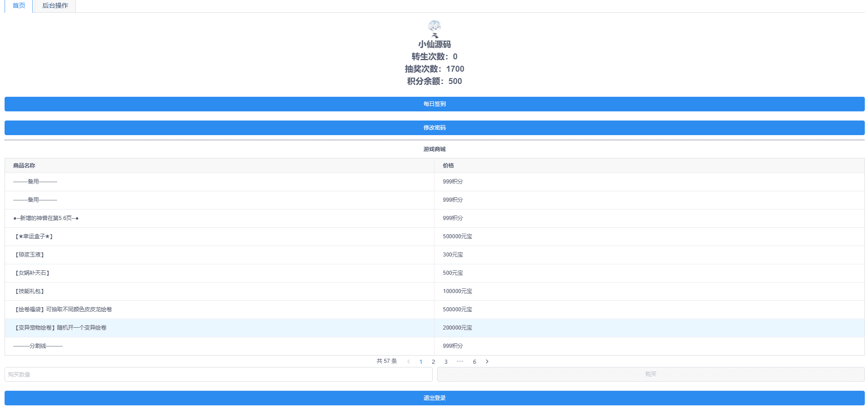868x409 pixels.
Task: Select the 【技能礼包】 item row
Action: pos(434,291)
